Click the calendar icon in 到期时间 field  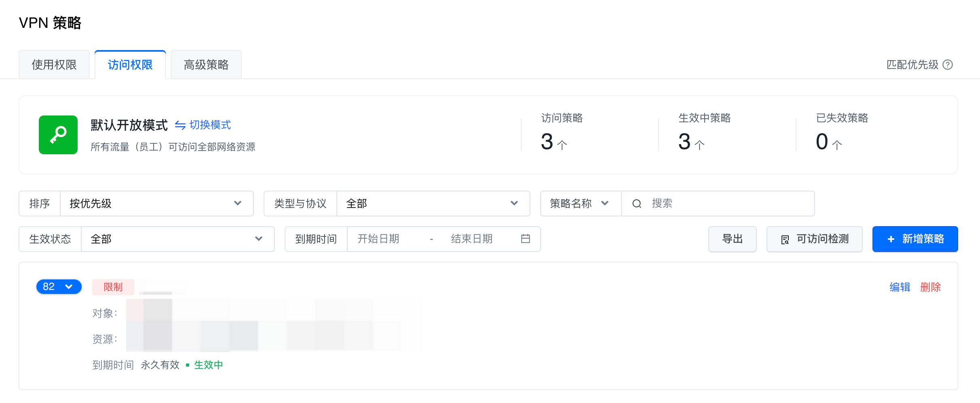coord(525,239)
